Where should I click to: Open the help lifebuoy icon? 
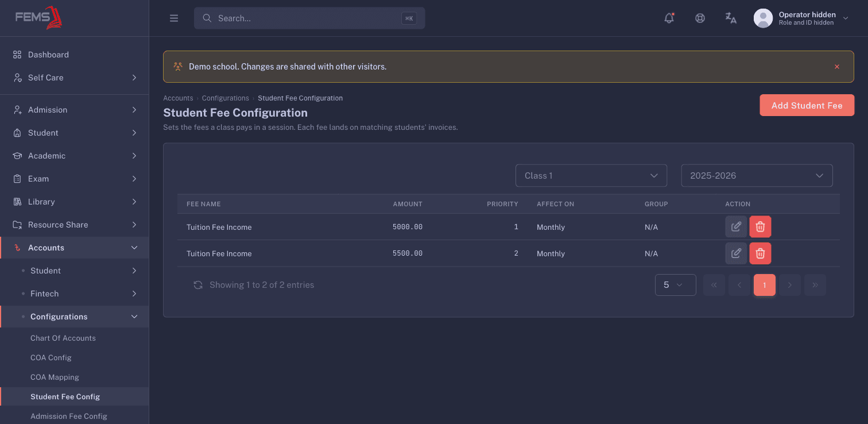coord(700,18)
